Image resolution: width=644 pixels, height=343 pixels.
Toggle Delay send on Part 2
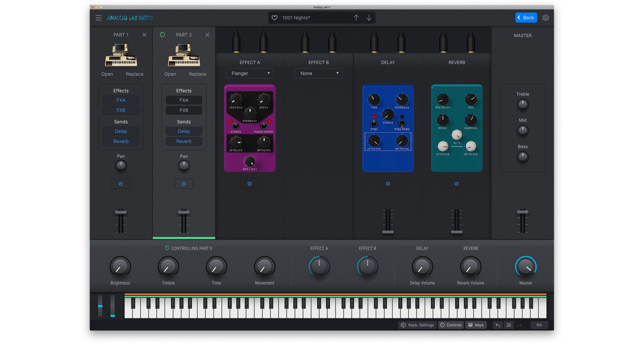click(x=184, y=131)
